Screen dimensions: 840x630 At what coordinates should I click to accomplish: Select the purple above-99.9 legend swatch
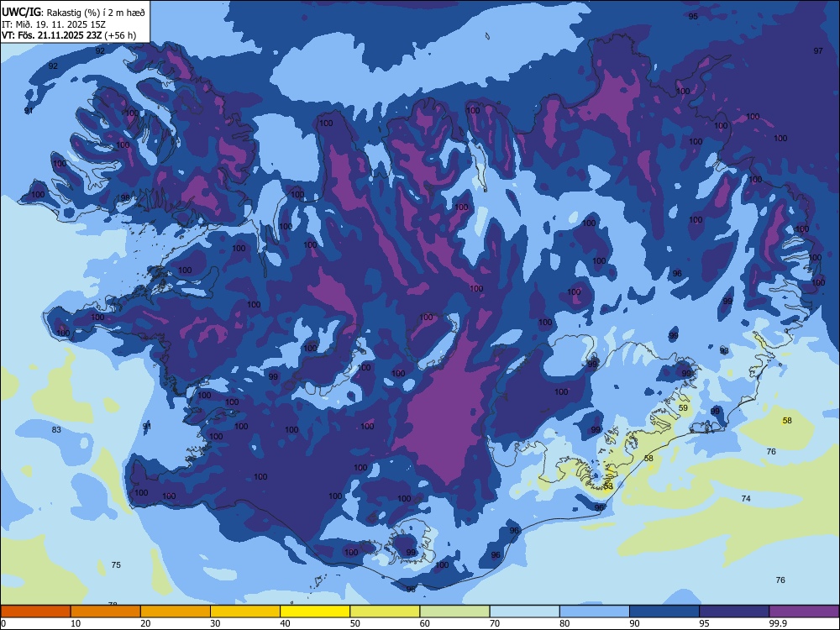(804, 612)
